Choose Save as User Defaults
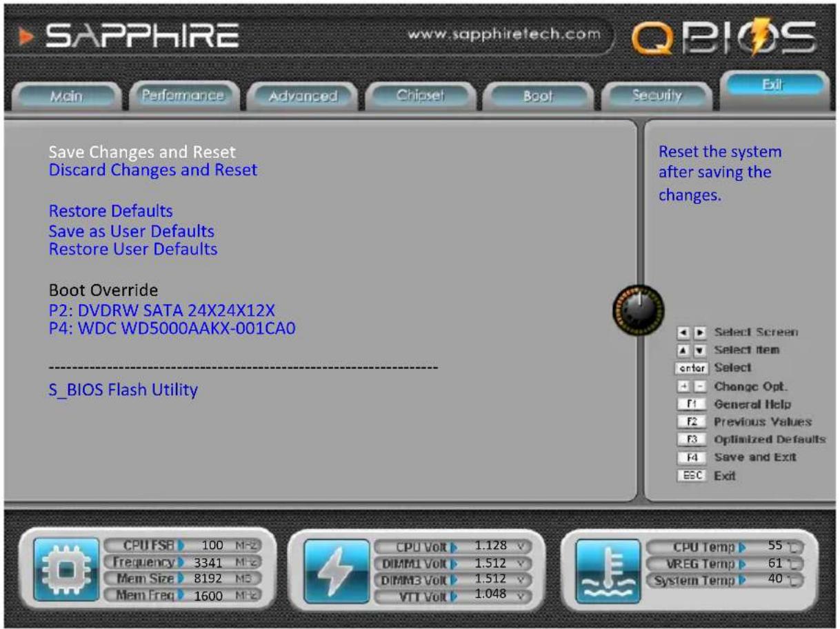840x629 pixels. (131, 231)
